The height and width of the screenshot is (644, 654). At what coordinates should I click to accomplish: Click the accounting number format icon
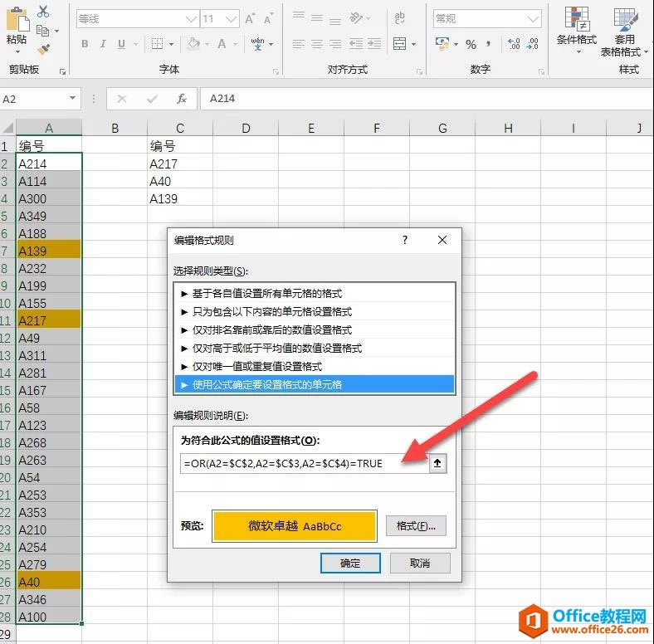pos(442,43)
